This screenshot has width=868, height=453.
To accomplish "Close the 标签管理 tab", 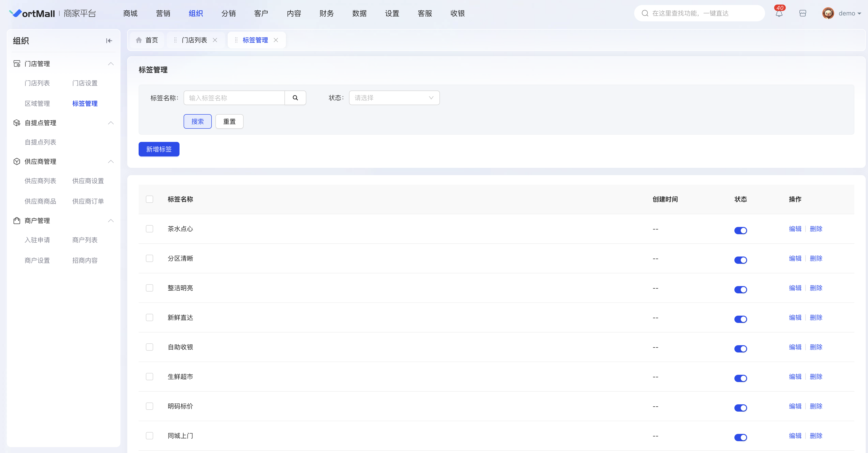I will click(276, 40).
